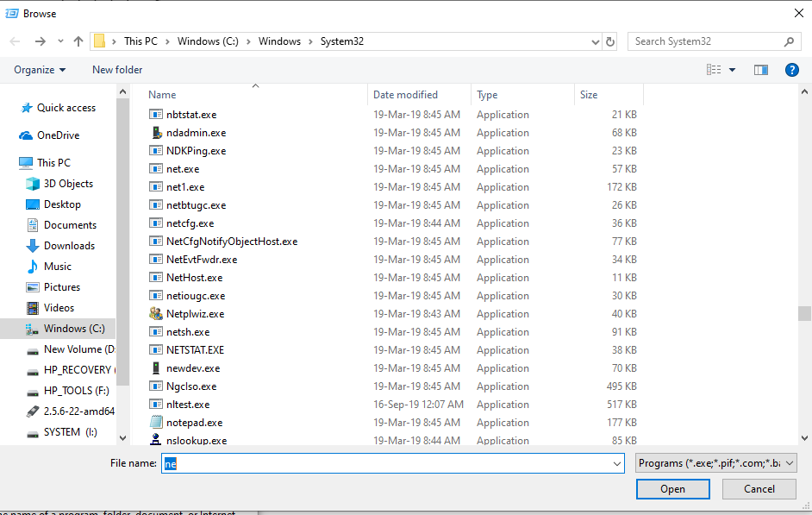Sort by Date modified column header
Viewport: 812px width, 515px height.
(x=405, y=95)
